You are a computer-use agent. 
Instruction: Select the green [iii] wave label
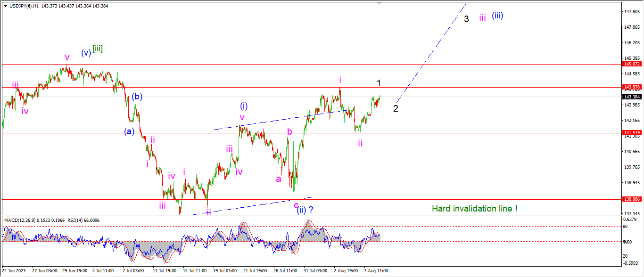tap(98, 49)
